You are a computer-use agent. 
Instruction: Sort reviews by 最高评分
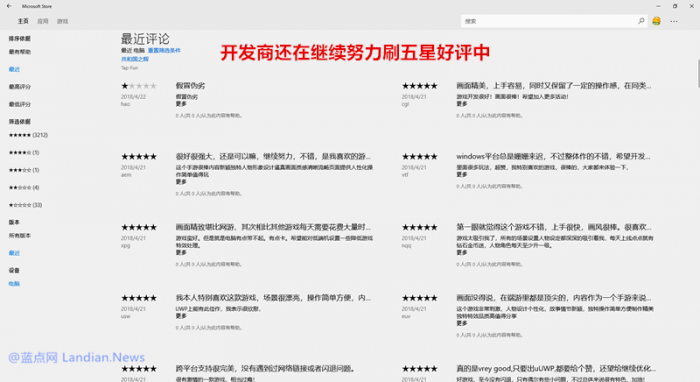click(20, 87)
